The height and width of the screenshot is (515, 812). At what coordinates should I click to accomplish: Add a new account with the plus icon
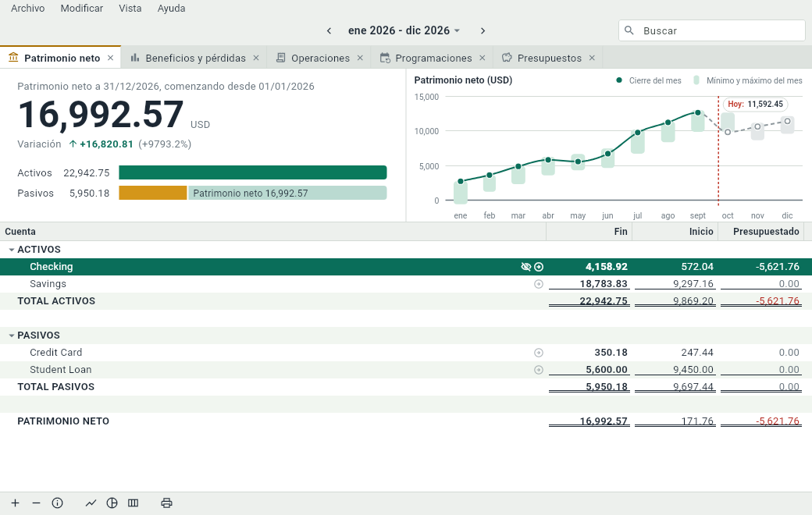16,503
